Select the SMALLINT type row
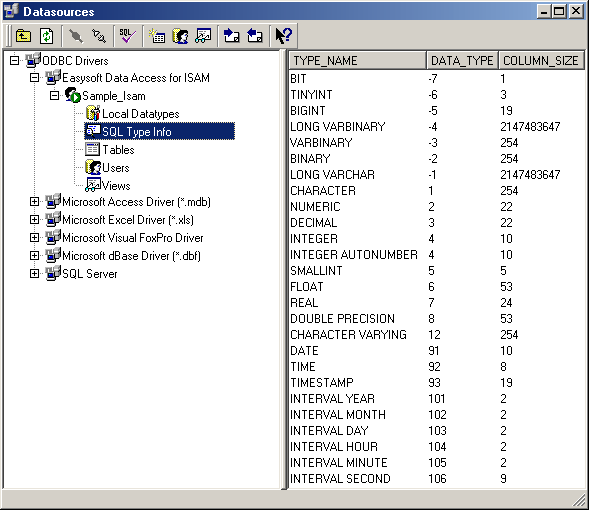Screen dimensions: 589x510 pos(436,270)
